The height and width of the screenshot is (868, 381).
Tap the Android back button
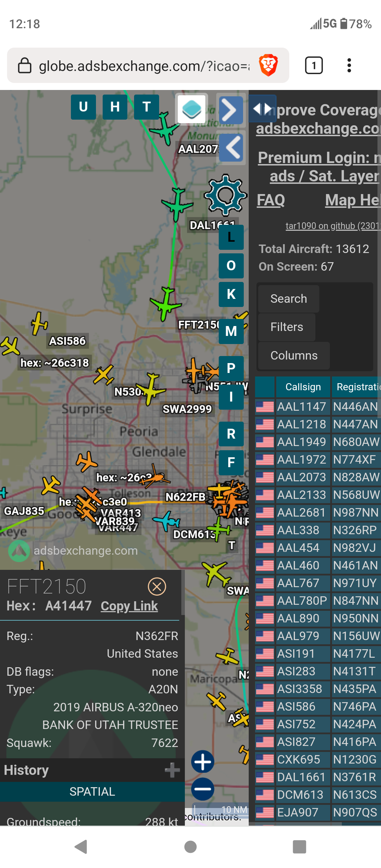click(x=81, y=847)
